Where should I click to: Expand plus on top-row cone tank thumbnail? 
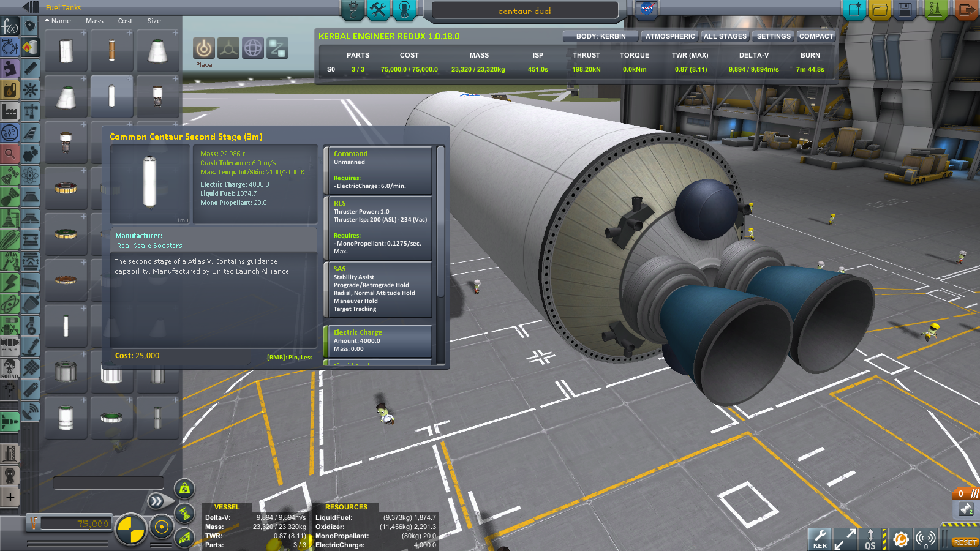pos(175,33)
